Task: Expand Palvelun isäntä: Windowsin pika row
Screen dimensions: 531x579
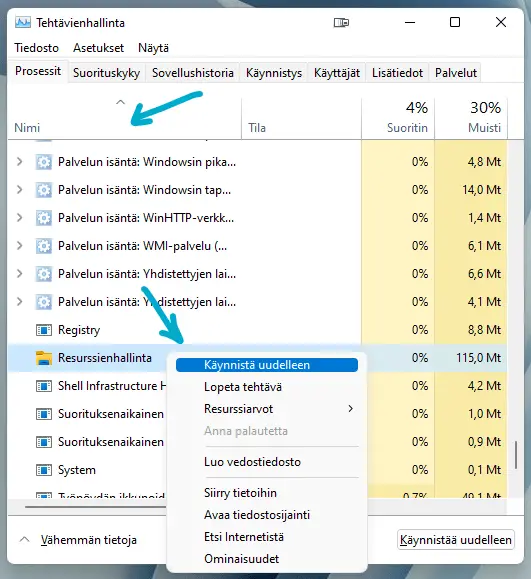Action: tap(20, 162)
